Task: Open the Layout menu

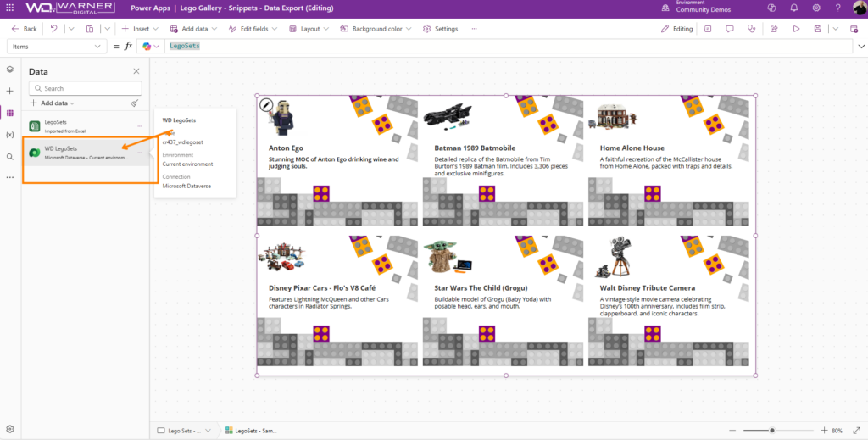Action: point(309,29)
